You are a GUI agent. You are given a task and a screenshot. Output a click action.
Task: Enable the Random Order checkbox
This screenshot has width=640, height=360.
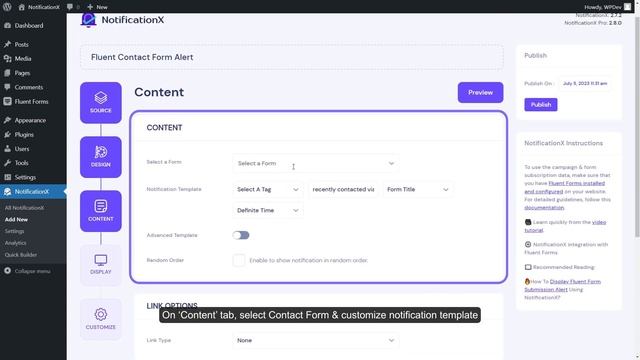pos(239,260)
